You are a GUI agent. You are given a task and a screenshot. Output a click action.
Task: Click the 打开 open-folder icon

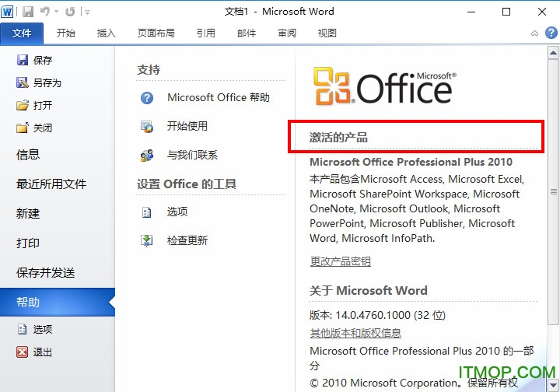point(22,105)
